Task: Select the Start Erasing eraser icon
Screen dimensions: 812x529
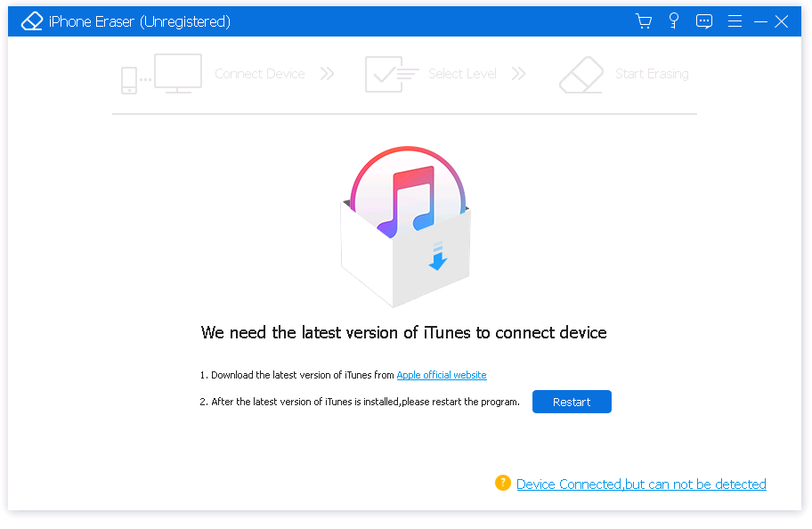Action: pos(581,74)
